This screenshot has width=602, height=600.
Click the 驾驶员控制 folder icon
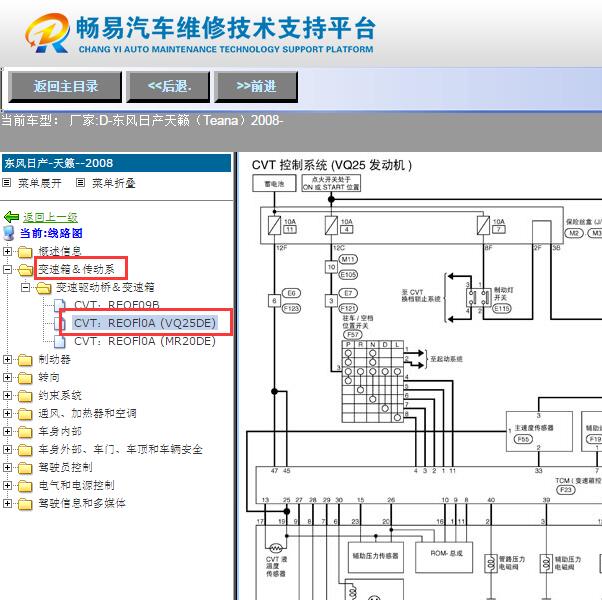25,468
